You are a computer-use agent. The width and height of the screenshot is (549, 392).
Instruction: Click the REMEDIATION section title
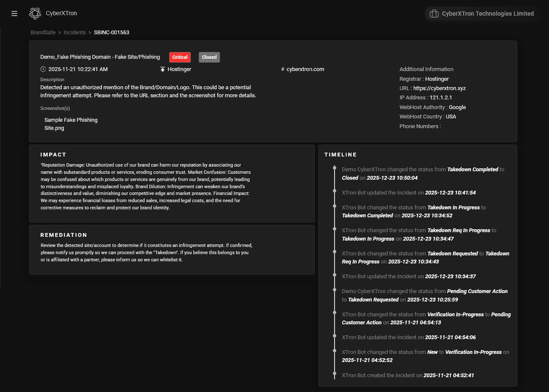click(x=64, y=235)
